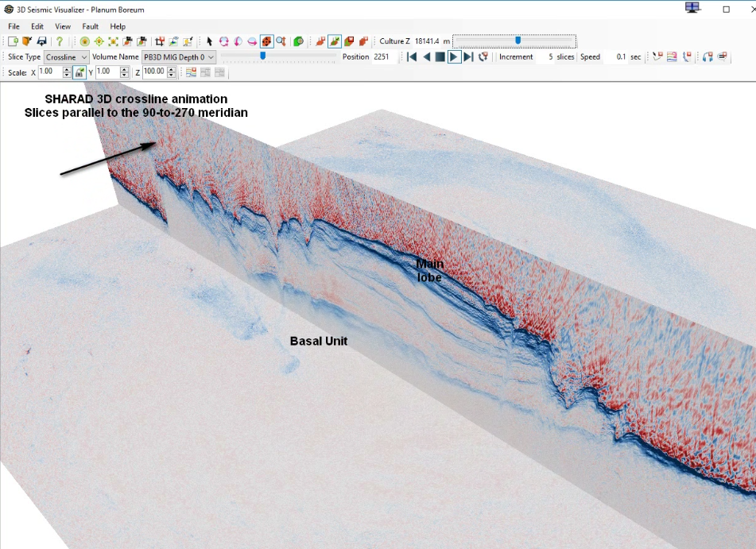Increase the Scale Y stepper

point(124,70)
